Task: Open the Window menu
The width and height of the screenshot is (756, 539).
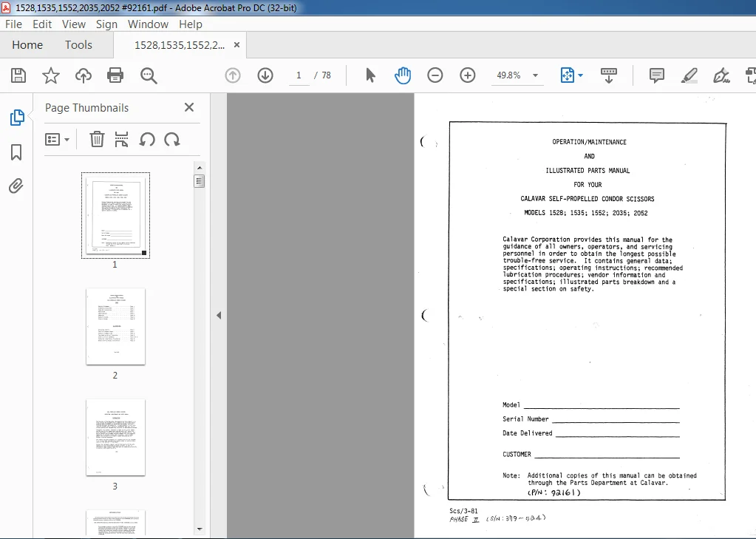Action: [x=148, y=24]
